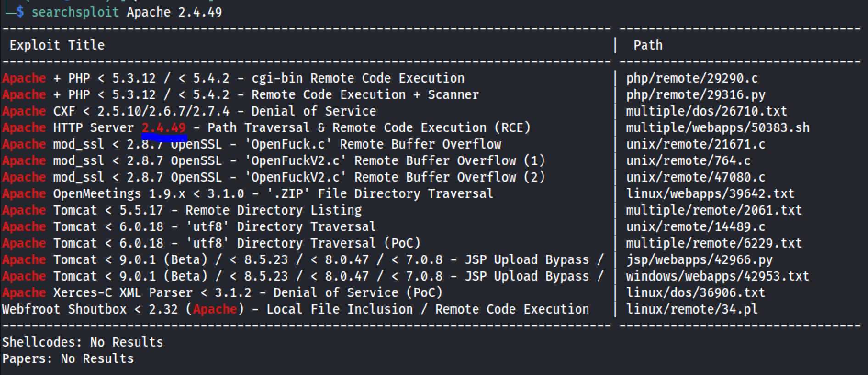The width and height of the screenshot is (868, 375).
Task: Select the linux/remote/34.pl path
Action: click(692, 309)
